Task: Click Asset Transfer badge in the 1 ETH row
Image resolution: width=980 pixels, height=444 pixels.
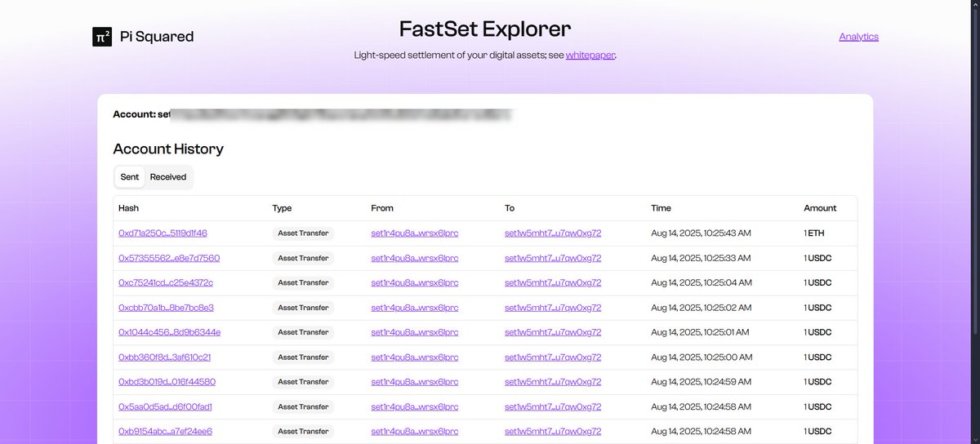Action: tap(303, 233)
